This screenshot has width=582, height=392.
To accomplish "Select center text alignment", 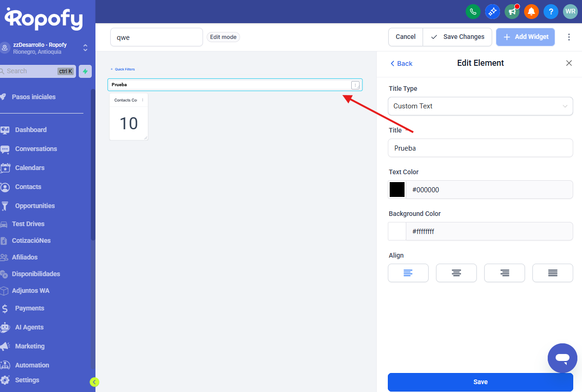I will (456, 273).
